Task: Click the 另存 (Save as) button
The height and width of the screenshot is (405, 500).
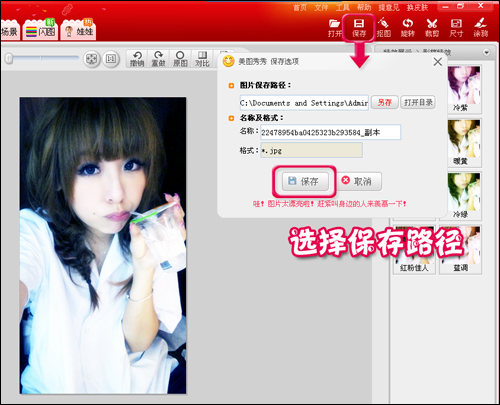Action: [x=385, y=102]
